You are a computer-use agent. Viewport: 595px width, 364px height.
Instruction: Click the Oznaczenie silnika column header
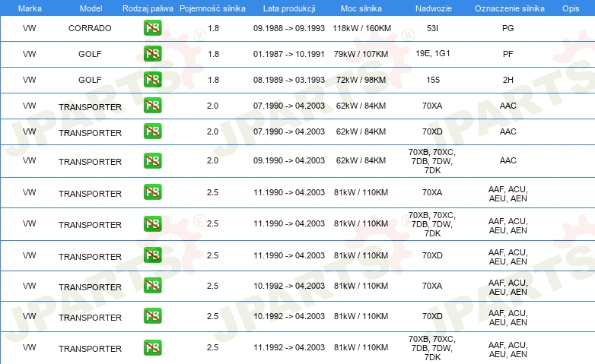(x=509, y=8)
